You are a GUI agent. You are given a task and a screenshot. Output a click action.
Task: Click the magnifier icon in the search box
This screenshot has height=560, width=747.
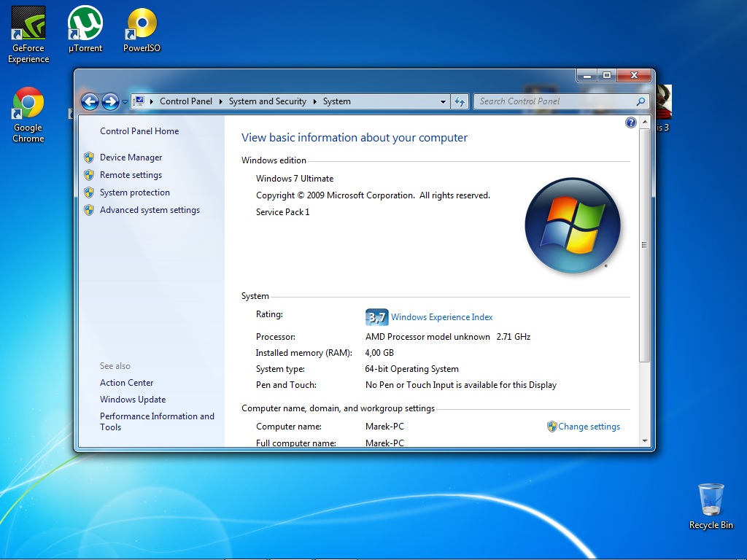640,101
